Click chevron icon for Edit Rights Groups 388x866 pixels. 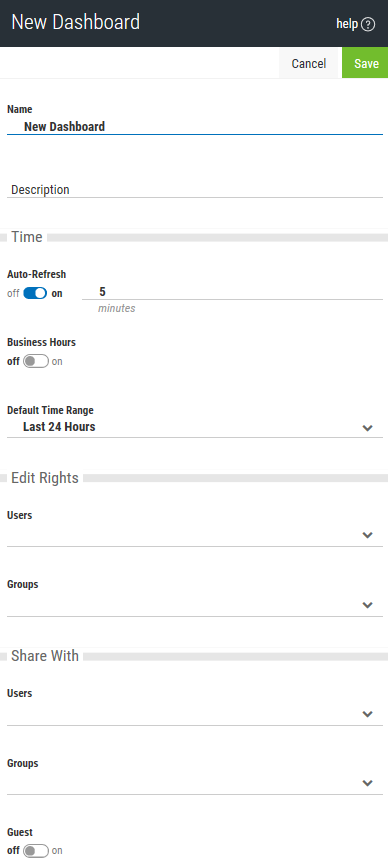coord(368,605)
